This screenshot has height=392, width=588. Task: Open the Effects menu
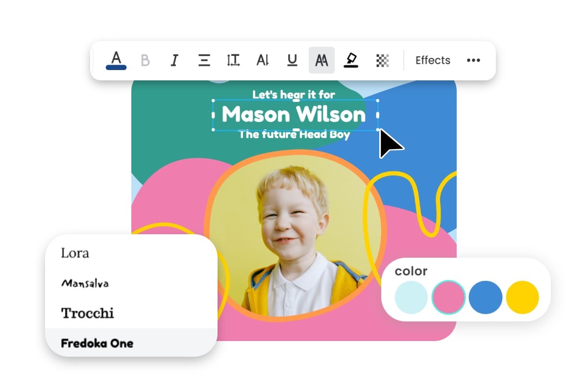coord(433,60)
